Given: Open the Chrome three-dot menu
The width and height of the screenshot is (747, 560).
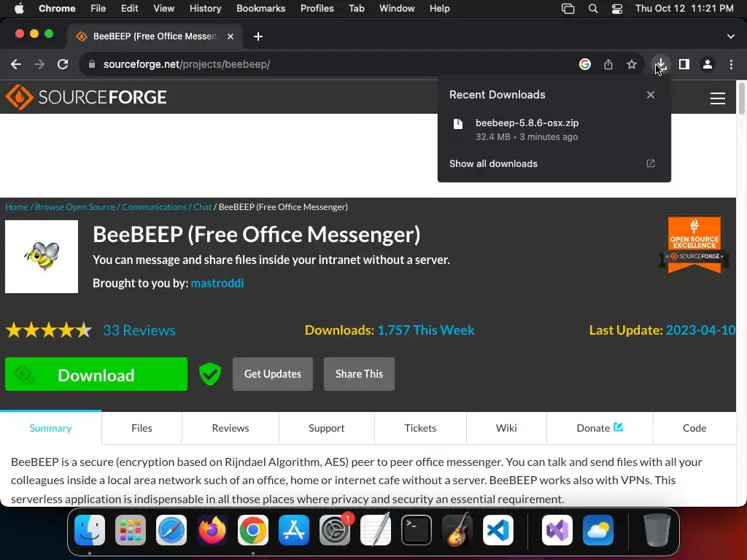Looking at the screenshot, I should pos(731,64).
